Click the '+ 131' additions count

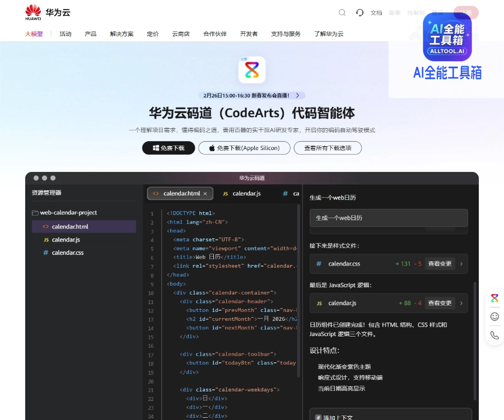point(403,264)
